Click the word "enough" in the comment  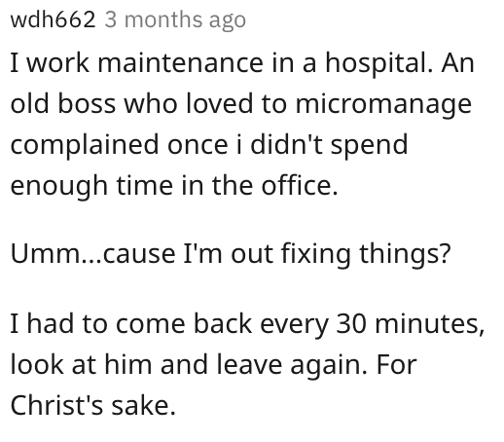[59, 187]
